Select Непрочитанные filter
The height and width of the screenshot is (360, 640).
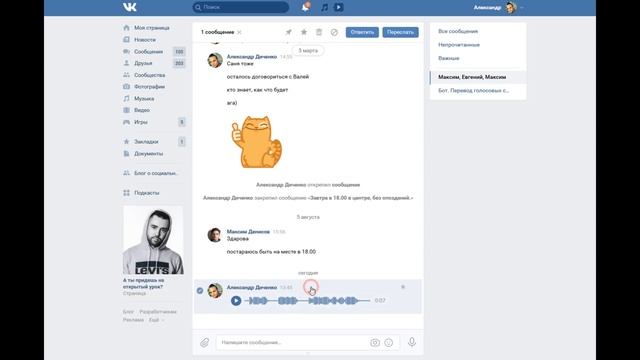tap(459, 45)
